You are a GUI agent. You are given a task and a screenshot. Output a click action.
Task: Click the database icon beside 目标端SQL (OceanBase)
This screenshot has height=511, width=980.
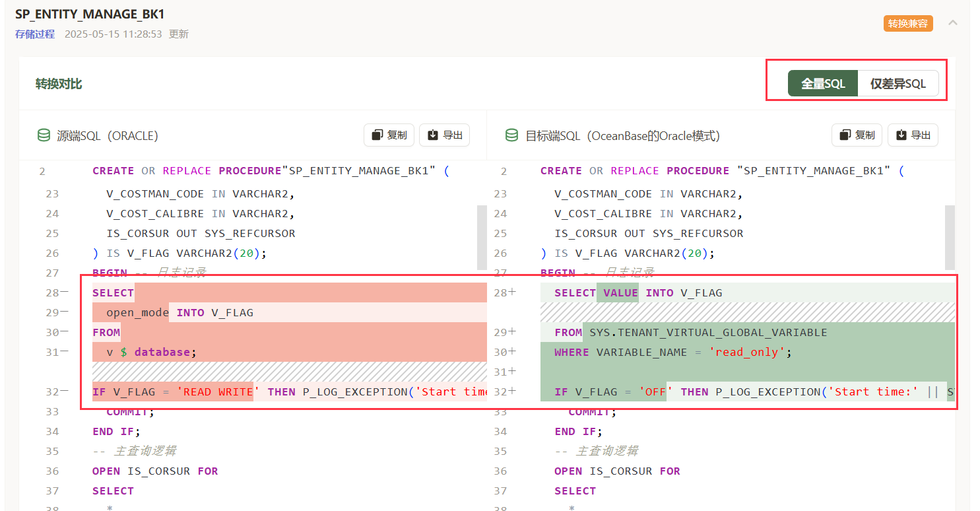point(511,135)
